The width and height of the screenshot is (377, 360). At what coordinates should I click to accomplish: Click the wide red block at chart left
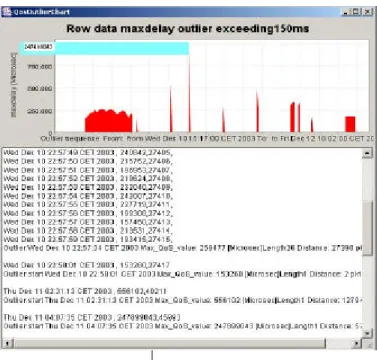(108, 121)
